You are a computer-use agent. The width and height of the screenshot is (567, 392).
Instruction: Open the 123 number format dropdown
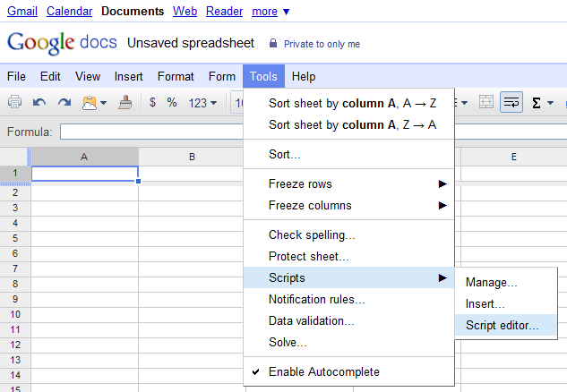[202, 102]
